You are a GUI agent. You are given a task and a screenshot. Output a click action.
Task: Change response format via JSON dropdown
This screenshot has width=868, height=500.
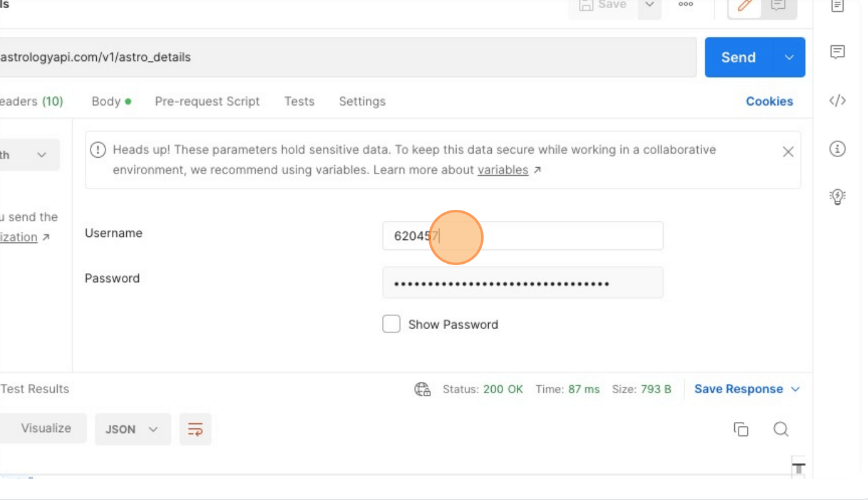click(x=133, y=429)
